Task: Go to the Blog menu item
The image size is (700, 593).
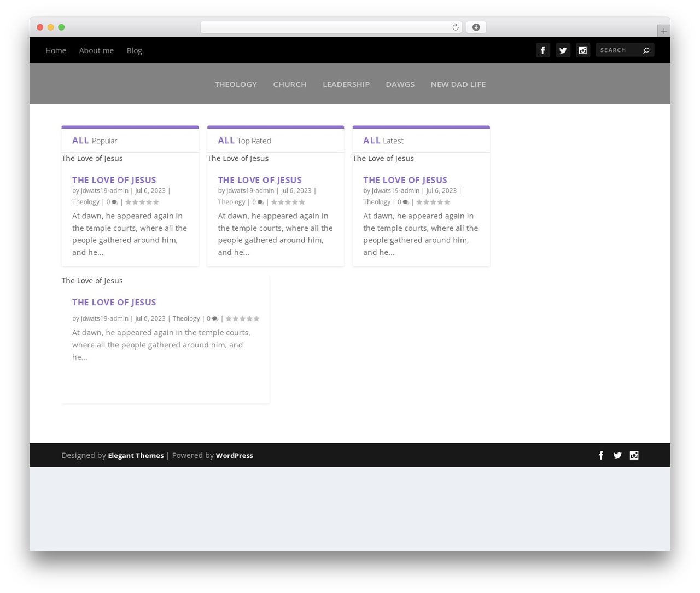Action: (135, 50)
